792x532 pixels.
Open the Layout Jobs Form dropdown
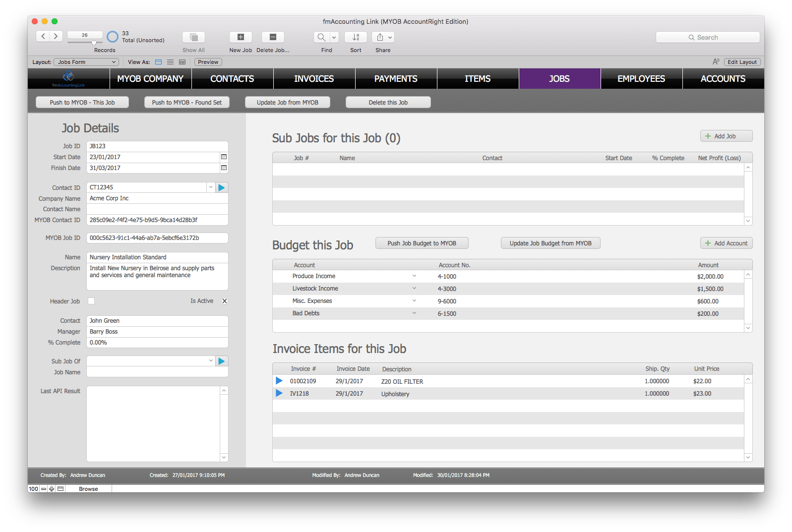86,62
